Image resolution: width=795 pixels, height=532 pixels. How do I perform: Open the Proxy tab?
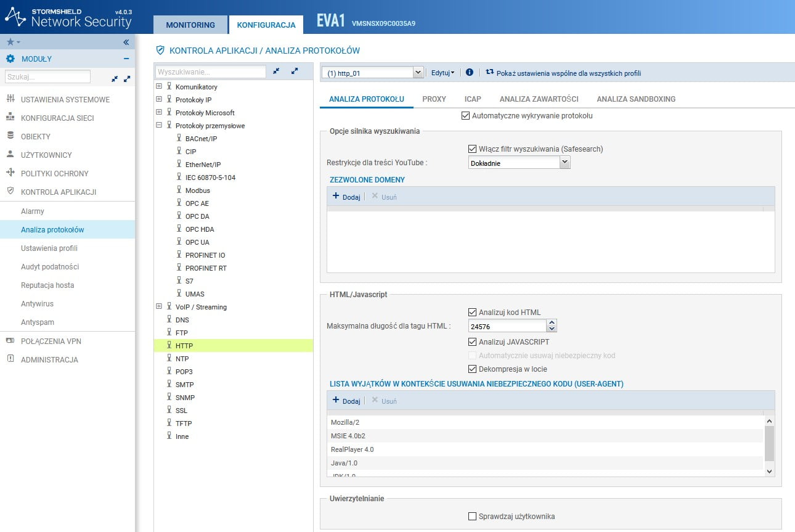[x=434, y=99]
